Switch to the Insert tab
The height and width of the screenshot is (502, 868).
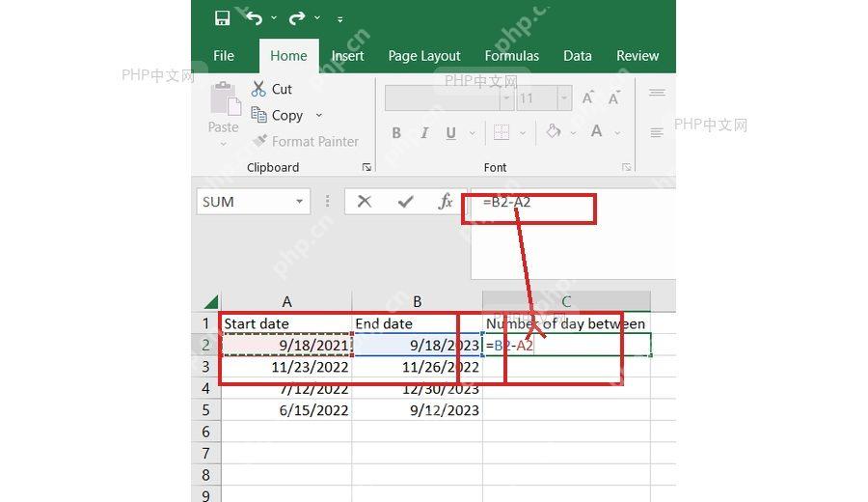347,56
